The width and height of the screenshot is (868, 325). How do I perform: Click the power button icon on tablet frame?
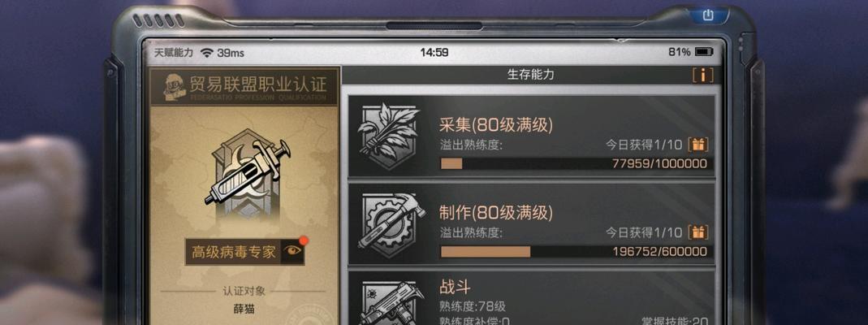pos(708,15)
